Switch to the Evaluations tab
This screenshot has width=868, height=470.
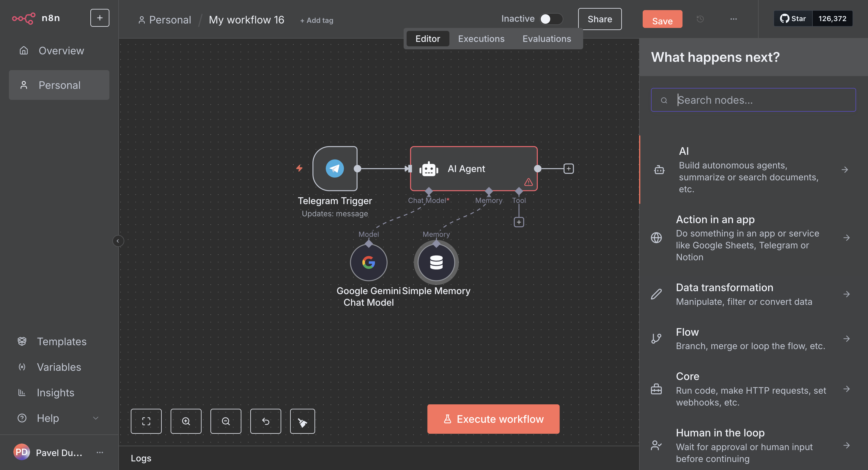click(546, 39)
